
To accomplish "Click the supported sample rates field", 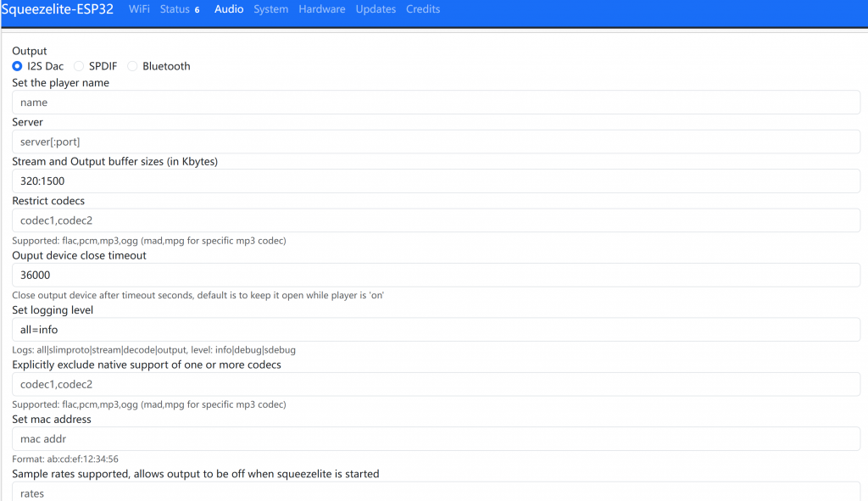I will click(x=436, y=492).
